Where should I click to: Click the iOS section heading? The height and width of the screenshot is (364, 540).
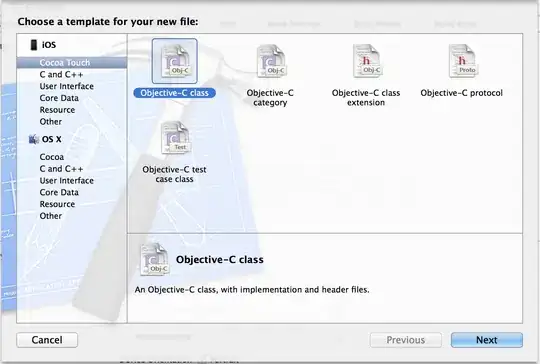click(x=49, y=45)
